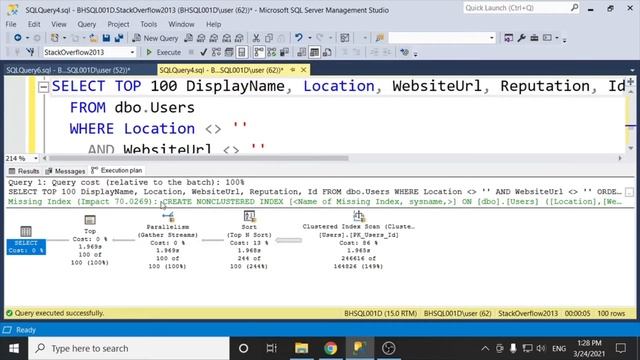Screen dimensions: 640x360
Task: Collapse the SELECT statement outline
Action: pos(43,87)
